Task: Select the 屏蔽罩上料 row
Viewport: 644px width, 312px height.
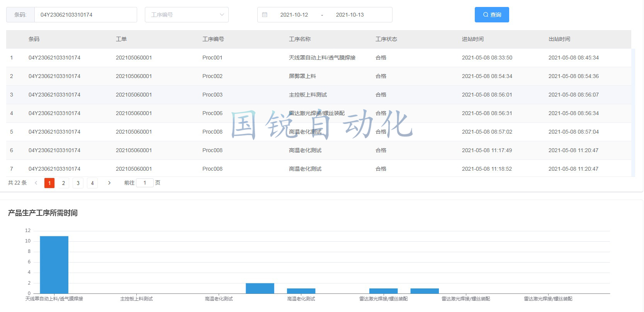Action: [x=302, y=76]
